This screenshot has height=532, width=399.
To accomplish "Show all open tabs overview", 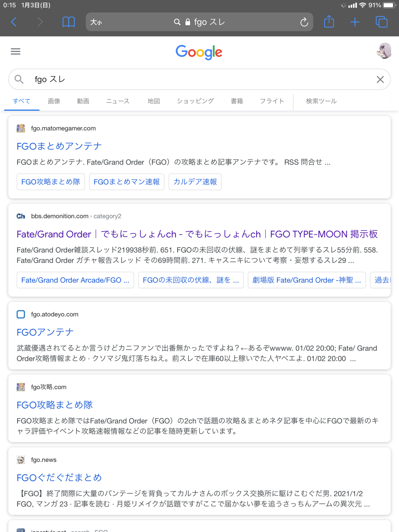I will coord(381,22).
